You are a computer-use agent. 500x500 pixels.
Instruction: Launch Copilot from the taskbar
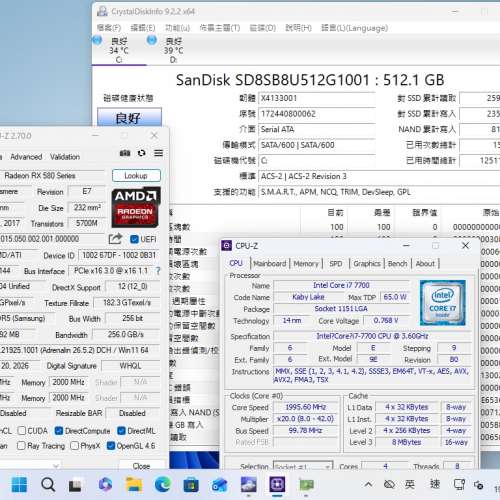point(105,484)
